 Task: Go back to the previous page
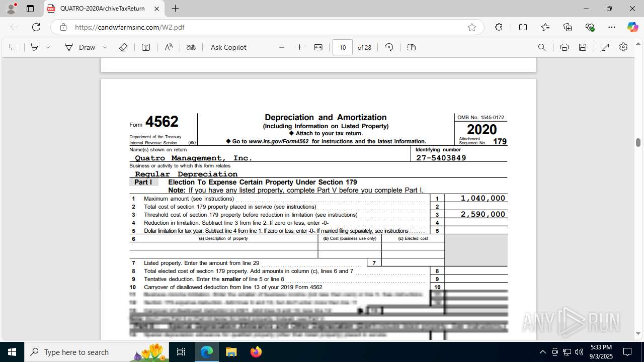(x=14, y=27)
